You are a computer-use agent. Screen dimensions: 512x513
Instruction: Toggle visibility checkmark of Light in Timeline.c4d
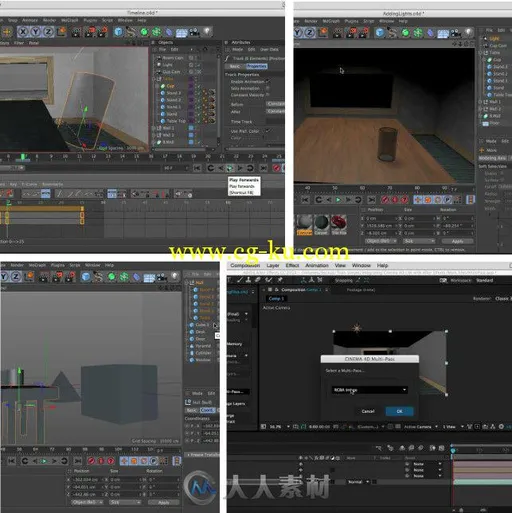(x=198, y=65)
